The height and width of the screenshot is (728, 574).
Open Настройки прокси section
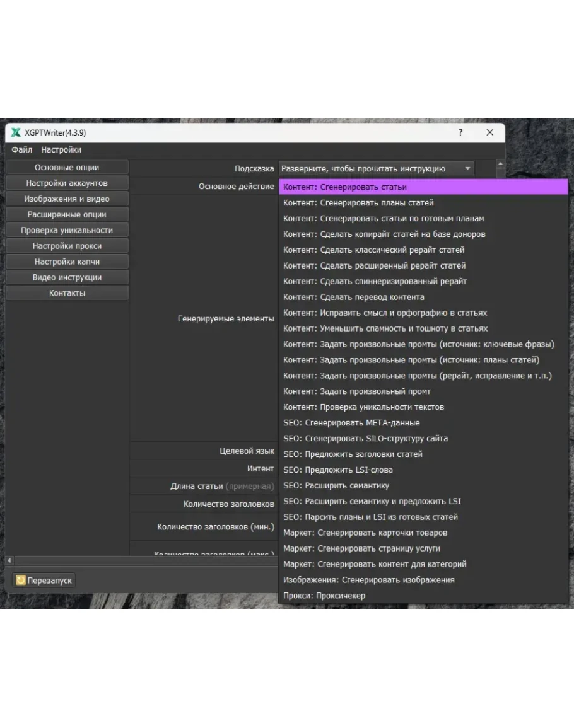[x=67, y=246]
